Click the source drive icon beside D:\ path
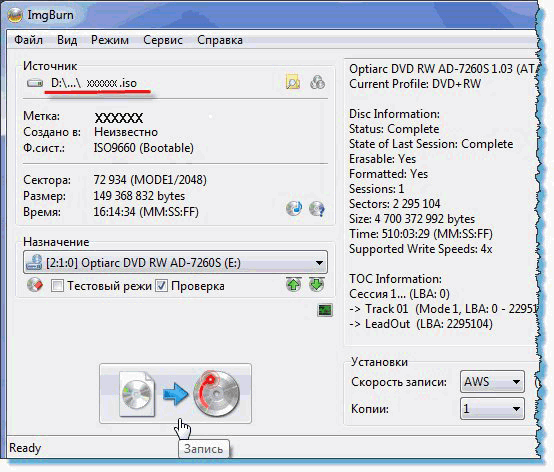This screenshot has width=554, height=472. click(x=35, y=83)
